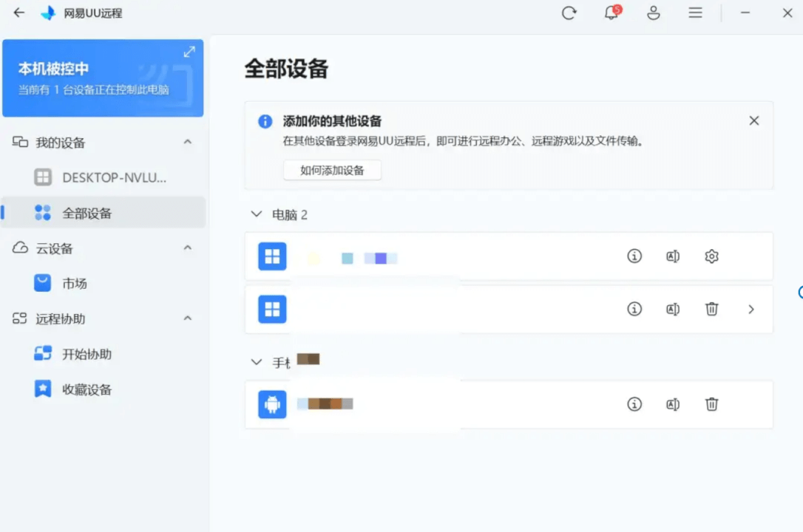The width and height of the screenshot is (803, 532).
Task: View info for the first computer device
Action: tap(634, 256)
